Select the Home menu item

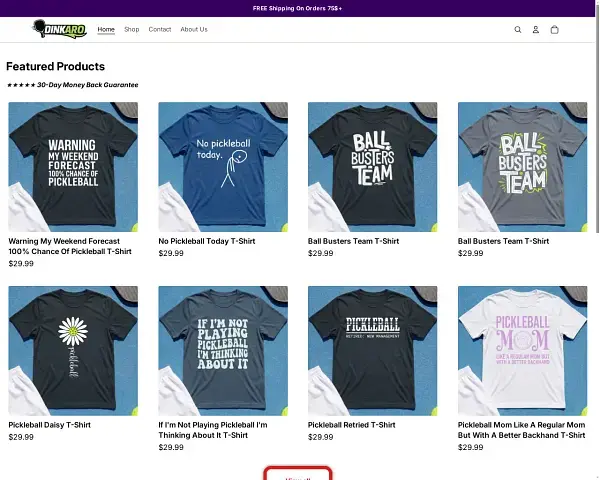(x=106, y=30)
